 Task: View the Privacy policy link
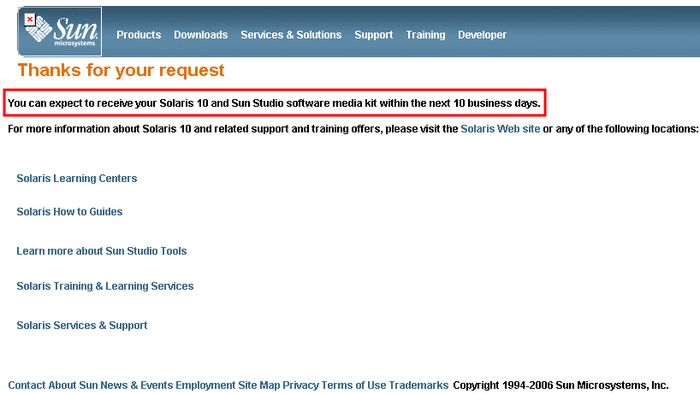coord(300,385)
